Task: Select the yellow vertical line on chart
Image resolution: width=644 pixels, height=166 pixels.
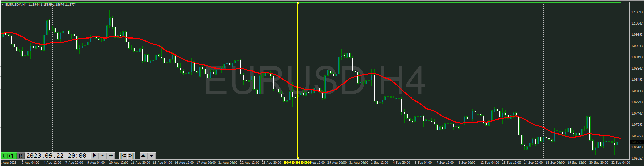Action: [298, 51]
